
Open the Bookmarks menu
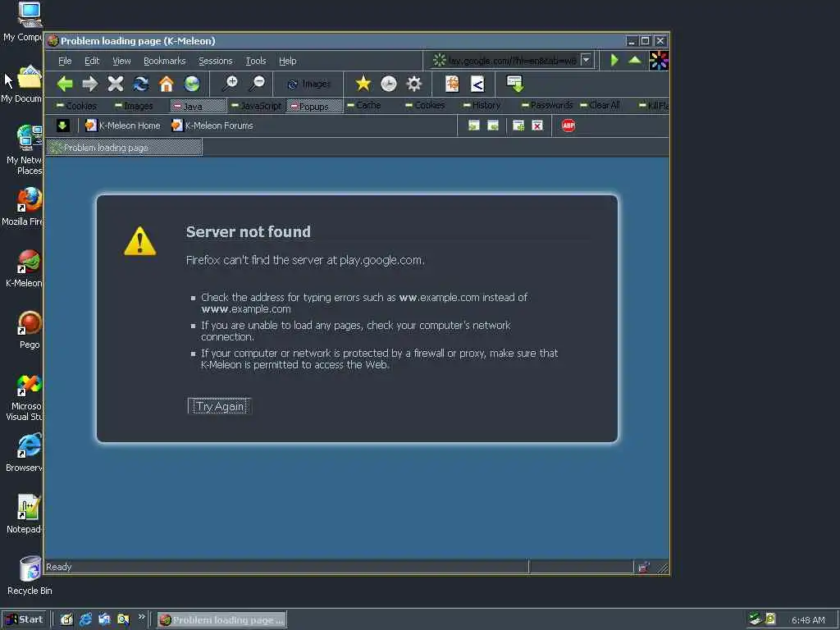[164, 61]
